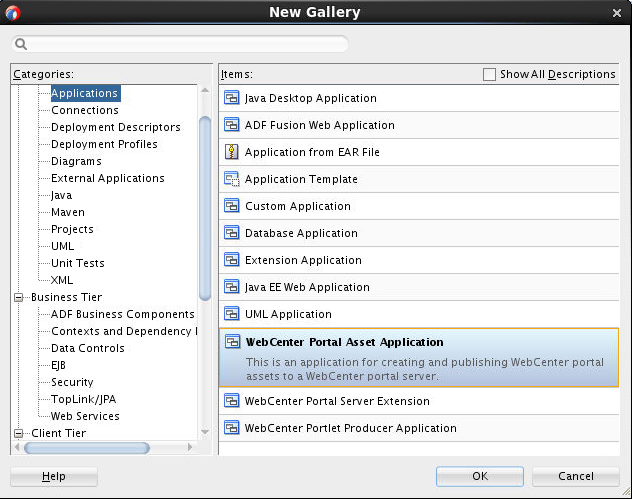Select the Maven category
632x499 pixels.
click(68, 212)
